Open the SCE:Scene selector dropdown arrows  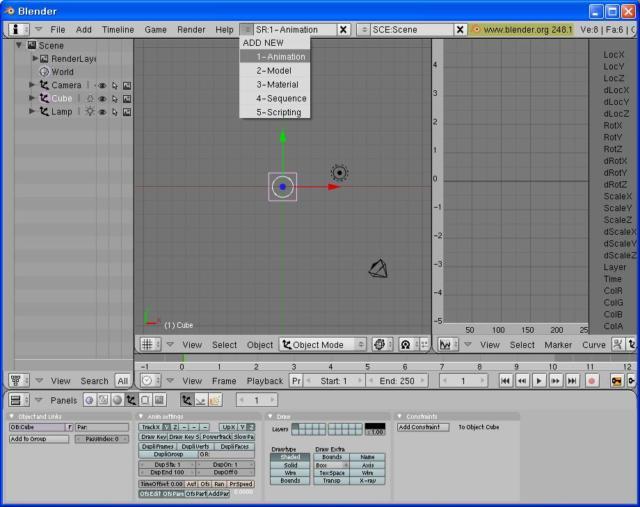363,29
